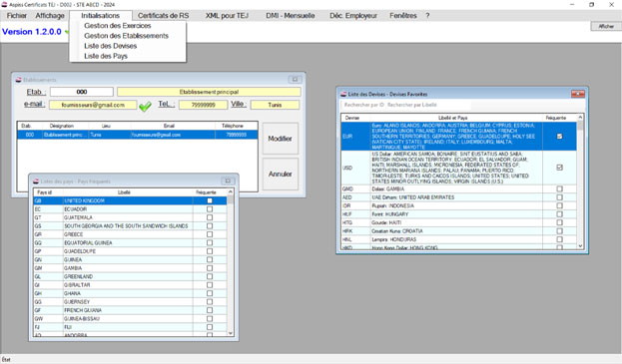
Task: Mark Guatemala as frequent country
Action: 210,217
